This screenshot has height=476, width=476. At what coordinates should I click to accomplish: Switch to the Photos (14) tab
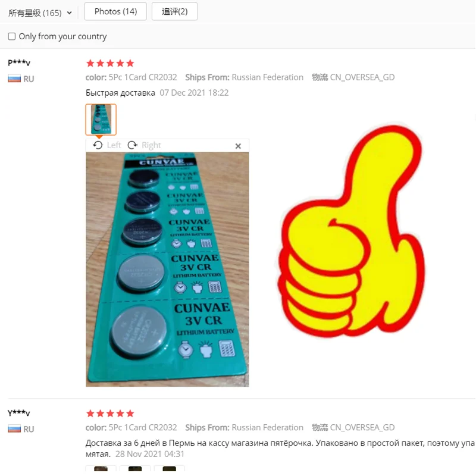point(115,11)
